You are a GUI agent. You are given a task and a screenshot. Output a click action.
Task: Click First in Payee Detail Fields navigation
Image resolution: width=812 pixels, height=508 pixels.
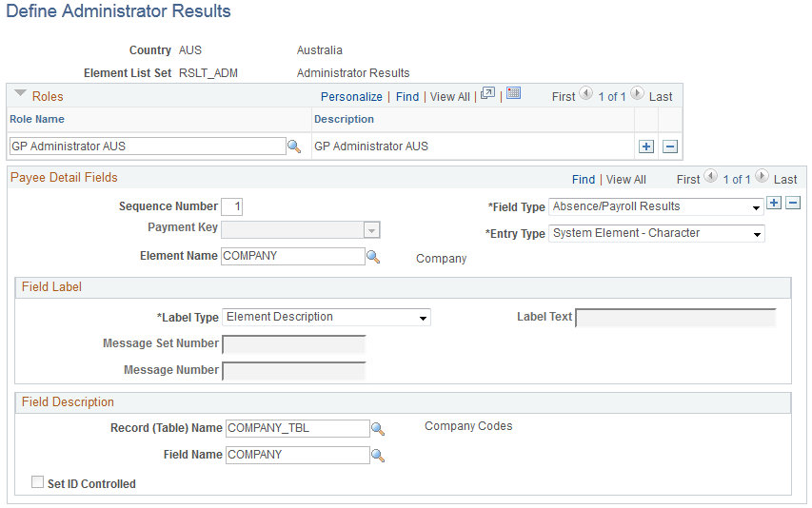pyautogui.click(x=687, y=180)
